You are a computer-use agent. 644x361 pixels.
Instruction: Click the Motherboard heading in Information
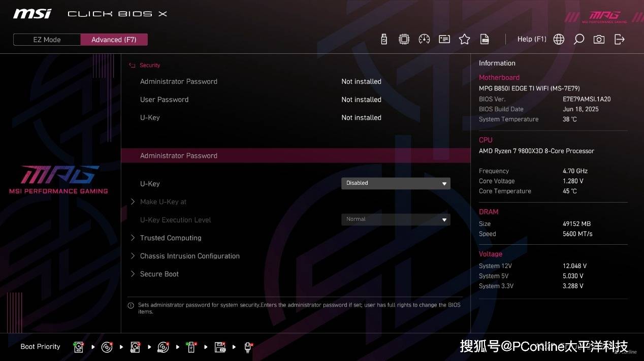499,77
